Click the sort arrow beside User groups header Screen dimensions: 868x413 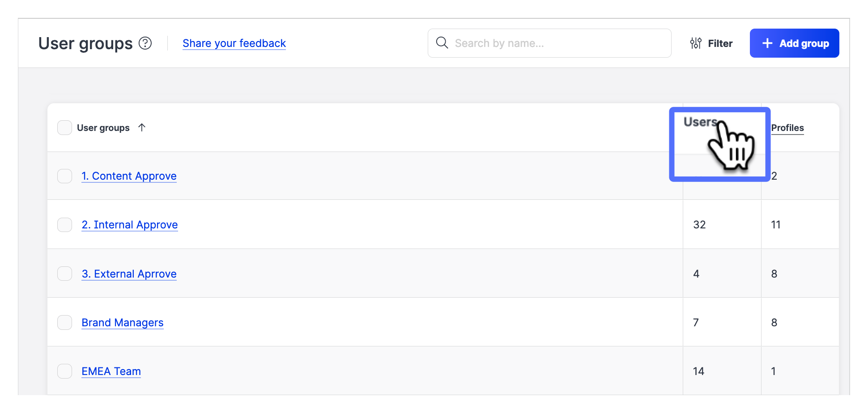[142, 127]
